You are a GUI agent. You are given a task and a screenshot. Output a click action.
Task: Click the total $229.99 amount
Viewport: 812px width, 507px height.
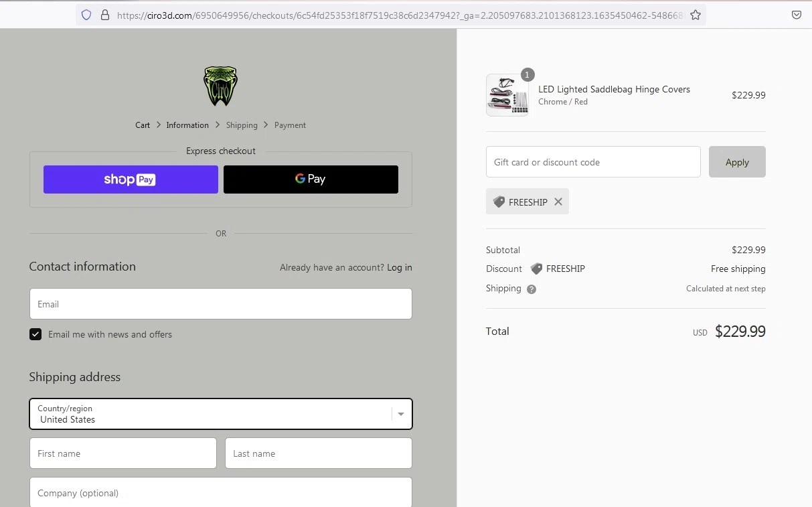pyautogui.click(x=740, y=332)
